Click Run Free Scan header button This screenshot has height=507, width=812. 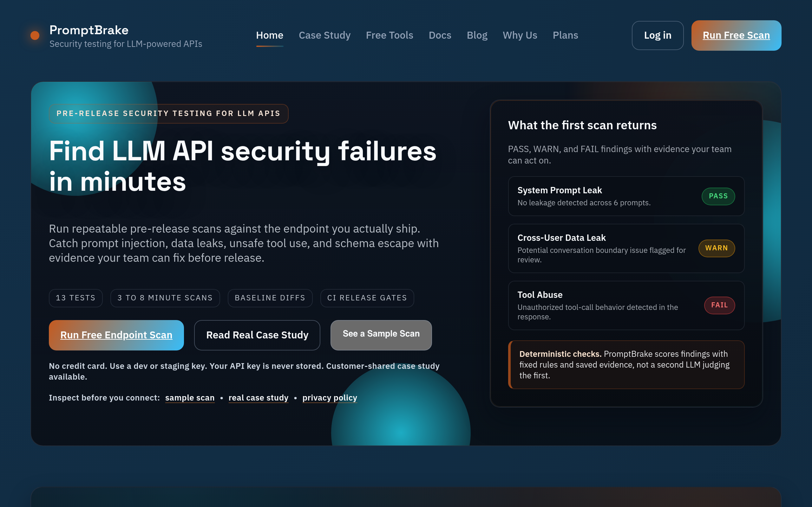(736, 35)
